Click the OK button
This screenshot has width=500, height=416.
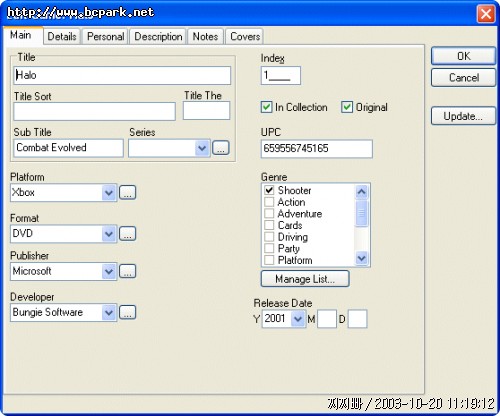463,56
